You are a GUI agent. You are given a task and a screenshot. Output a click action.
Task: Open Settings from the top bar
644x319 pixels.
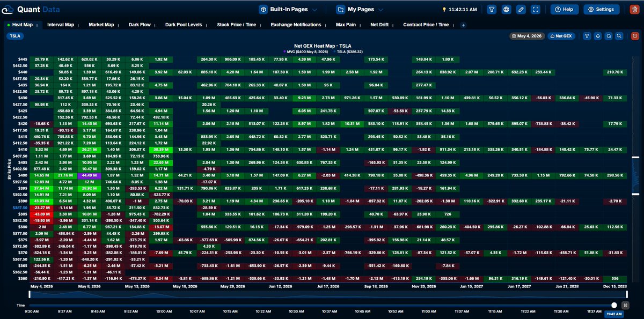pos(601,9)
